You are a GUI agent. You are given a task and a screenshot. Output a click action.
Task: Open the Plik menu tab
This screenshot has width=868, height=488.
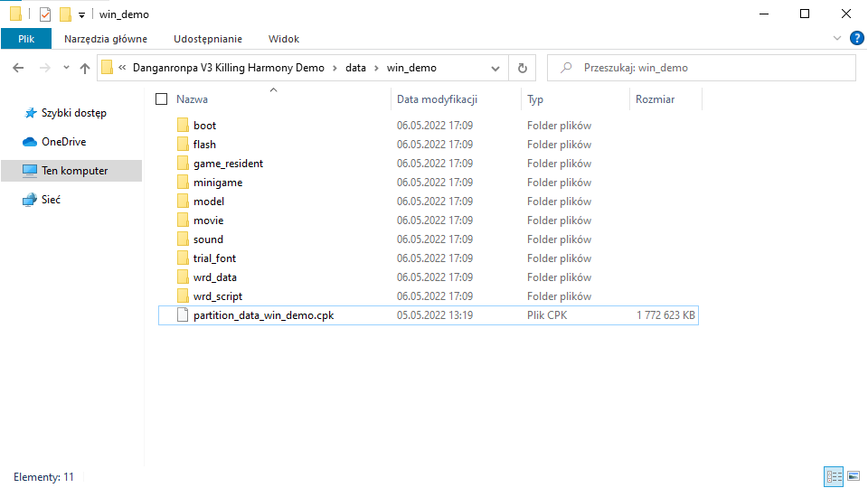25,39
